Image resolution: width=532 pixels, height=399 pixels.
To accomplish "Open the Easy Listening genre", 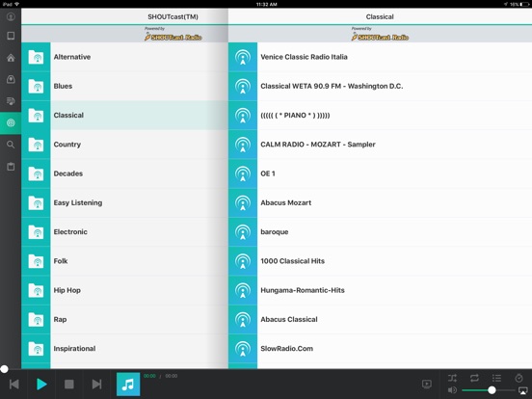I will (x=124, y=203).
